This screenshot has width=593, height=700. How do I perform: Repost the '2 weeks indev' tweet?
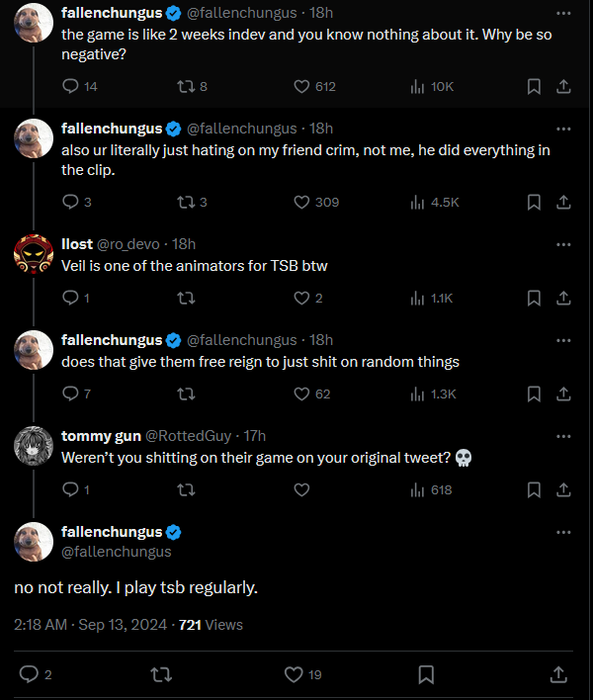pos(184,86)
